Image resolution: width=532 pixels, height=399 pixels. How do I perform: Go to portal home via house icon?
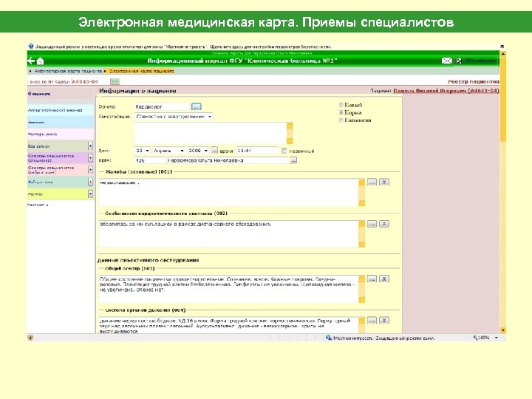coord(41,61)
